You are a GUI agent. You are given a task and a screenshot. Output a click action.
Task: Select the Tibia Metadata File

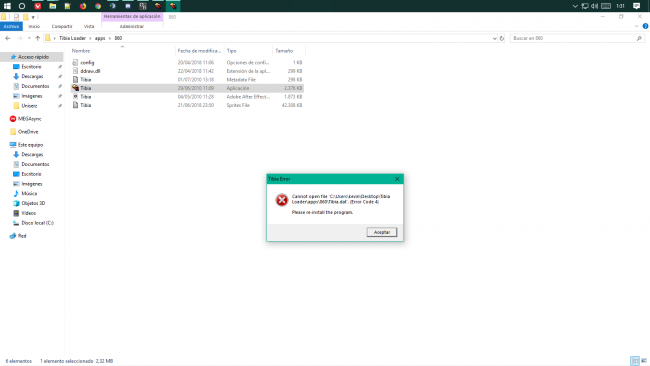point(187,80)
